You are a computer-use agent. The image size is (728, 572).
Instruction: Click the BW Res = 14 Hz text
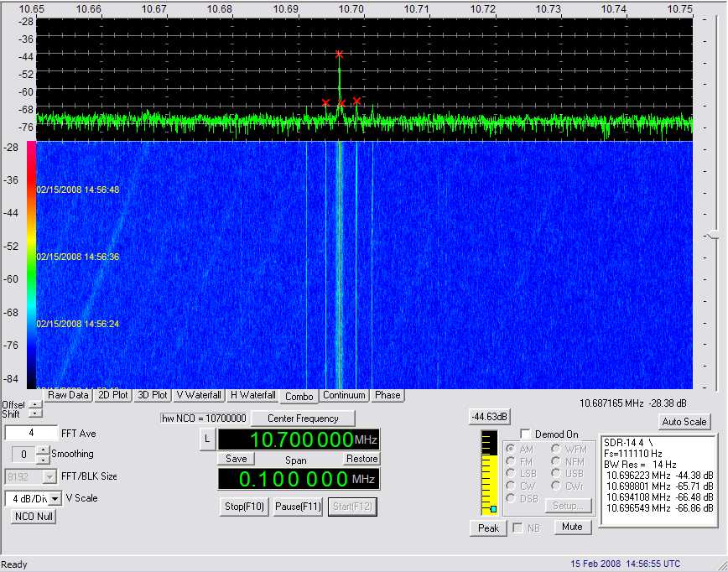click(640, 465)
